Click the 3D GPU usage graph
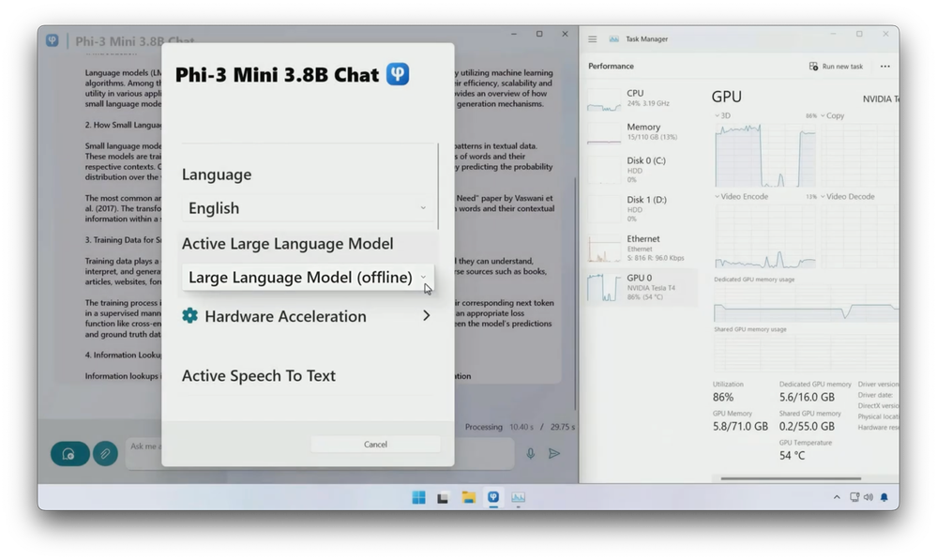The width and height of the screenshot is (937, 560). [765, 156]
